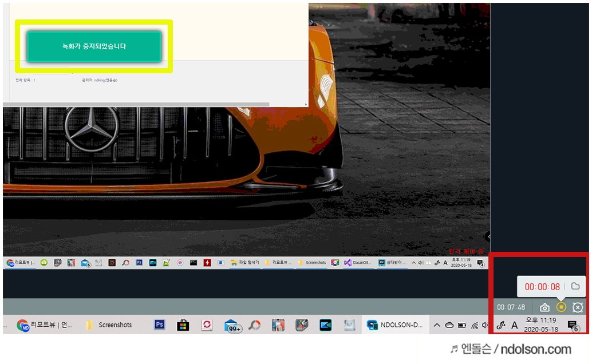Expand the hidden icons chevron in the local system tray
This screenshot has height=364, width=592.
point(437,325)
